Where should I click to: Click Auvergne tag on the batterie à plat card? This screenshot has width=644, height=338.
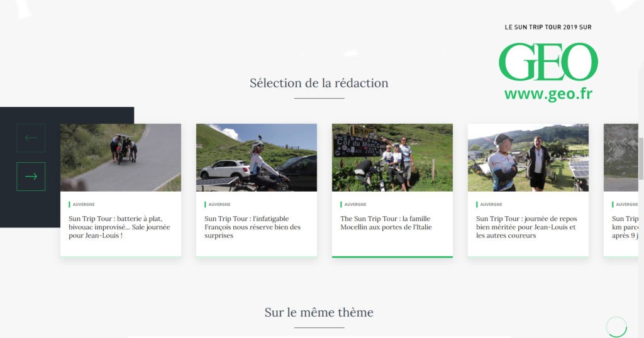point(84,204)
